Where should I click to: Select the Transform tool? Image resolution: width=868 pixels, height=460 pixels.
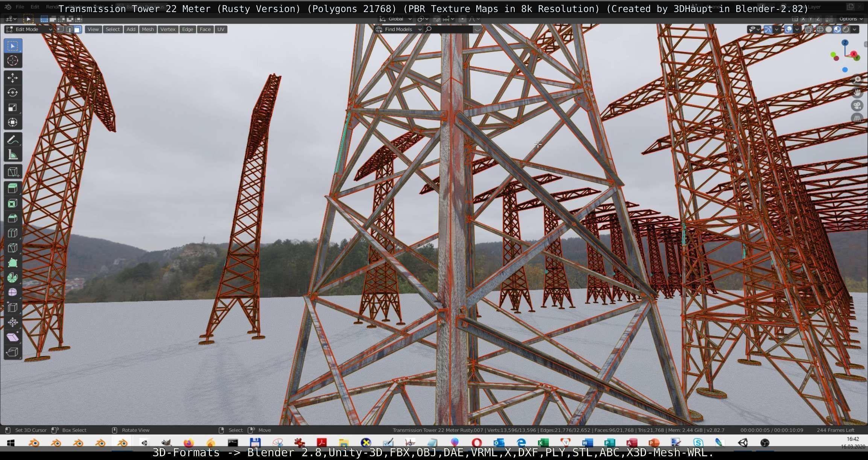13,122
